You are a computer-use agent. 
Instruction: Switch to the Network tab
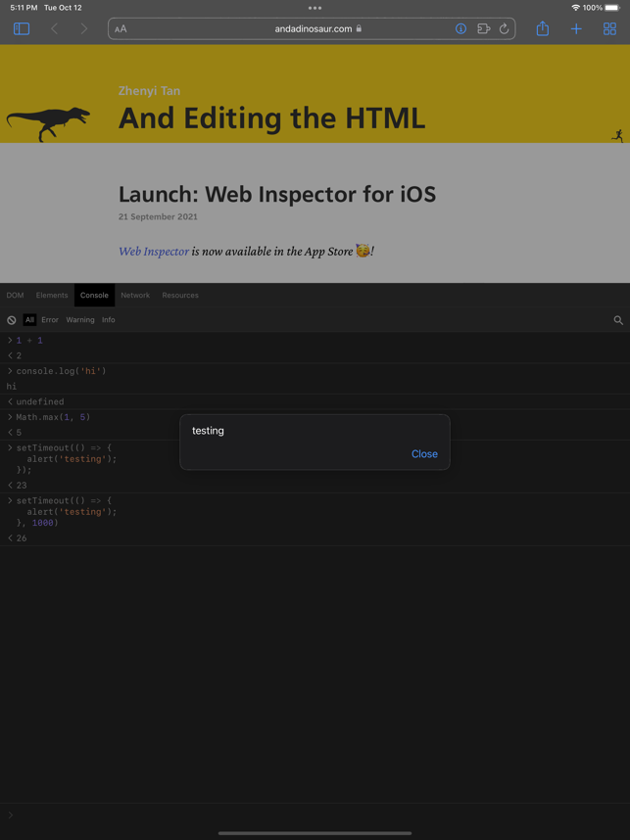click(135, 296)
